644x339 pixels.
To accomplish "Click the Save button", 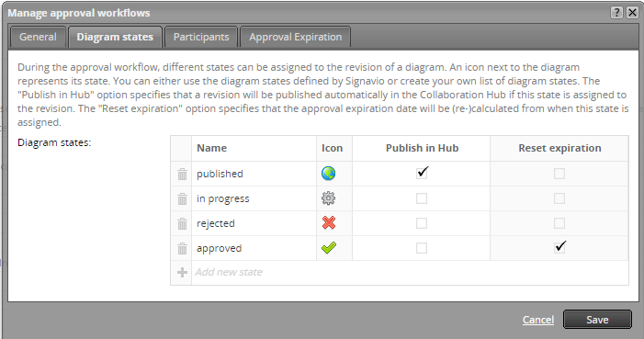I will click(x=597, y=320).
